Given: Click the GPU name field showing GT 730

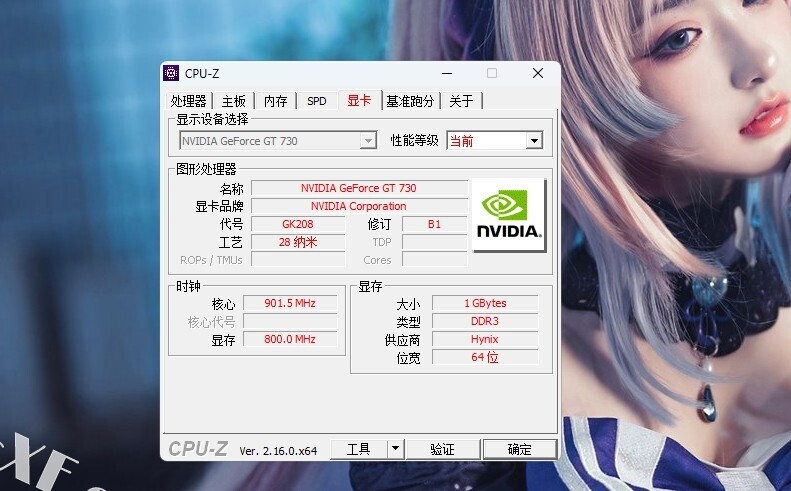Looking at the screenshot, I should click(x=359, y=188).
